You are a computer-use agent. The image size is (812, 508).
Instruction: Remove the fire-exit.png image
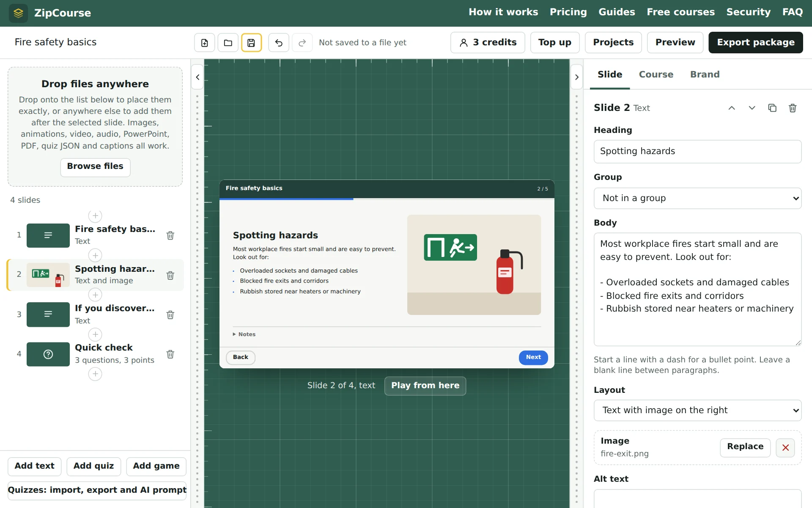(x=785, y=447)
